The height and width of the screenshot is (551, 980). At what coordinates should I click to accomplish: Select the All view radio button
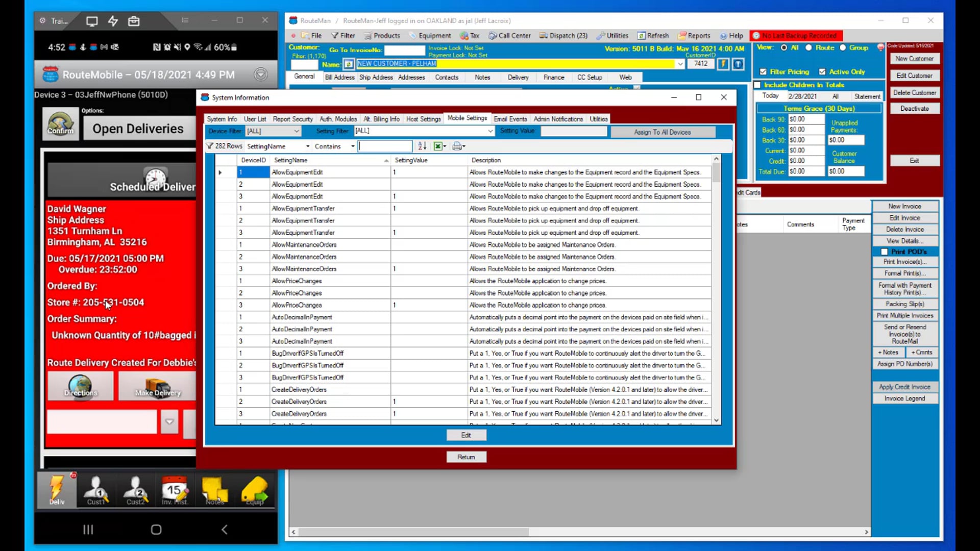pos(784,47)
